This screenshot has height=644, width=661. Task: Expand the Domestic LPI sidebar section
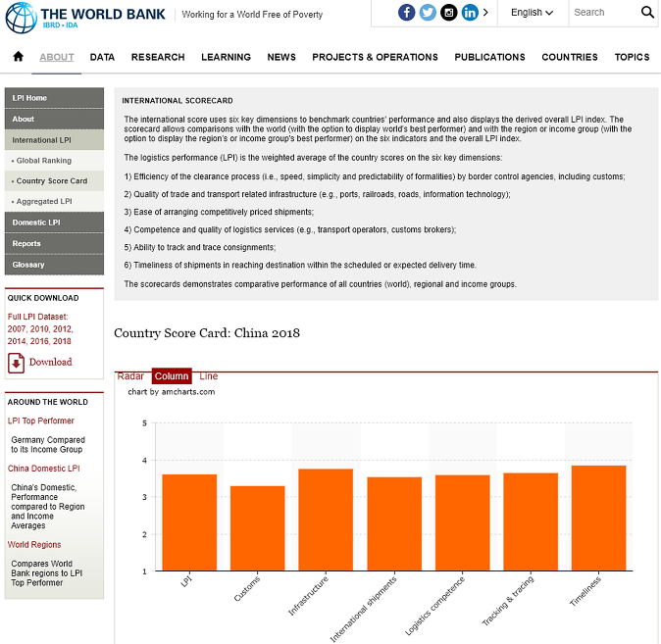click(x=54, y=223)
